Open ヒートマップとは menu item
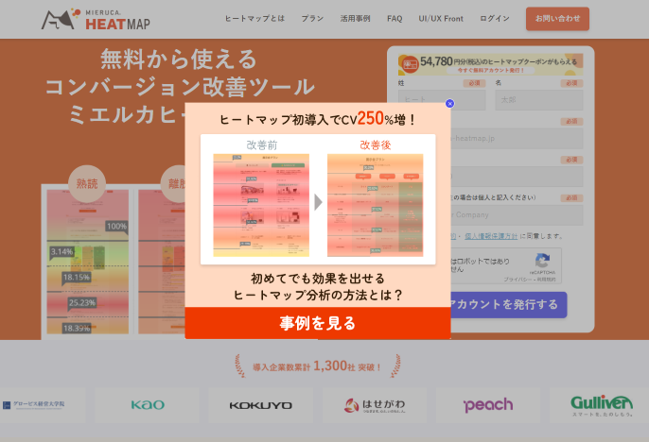Viewport: 649px width, 442px height. point(255,19)
